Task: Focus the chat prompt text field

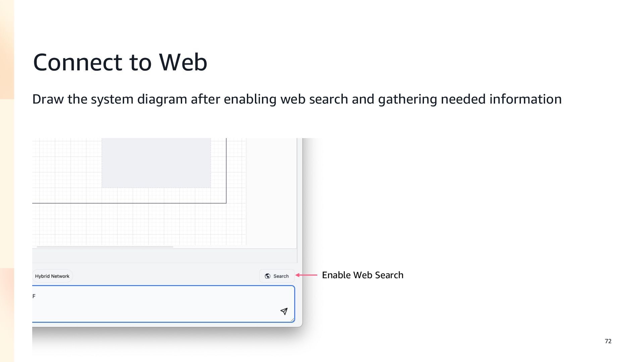Action: pyautogui.click(x=163, y=304)
